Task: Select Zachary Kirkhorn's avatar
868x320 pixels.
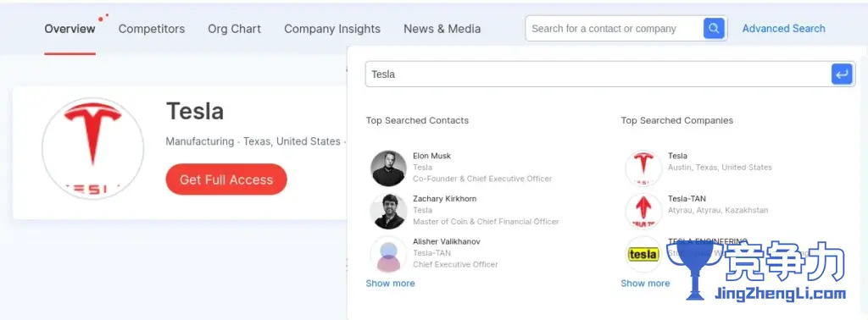Action: click(x=388, y=211)
